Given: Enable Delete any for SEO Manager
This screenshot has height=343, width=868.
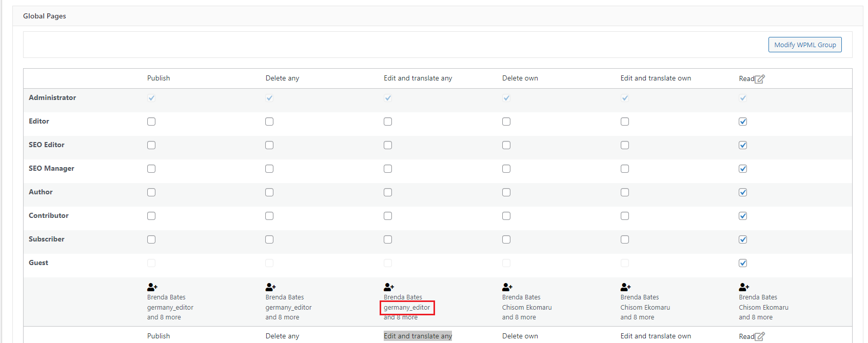Looking at the screenshot, I should pyautogui.click(x=269, y=169).
